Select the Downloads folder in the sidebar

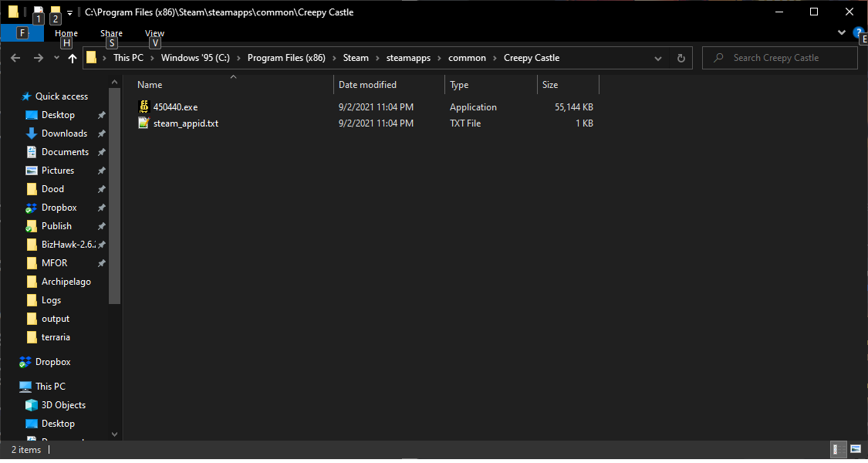pyautogui.click(x=62, y=133)
